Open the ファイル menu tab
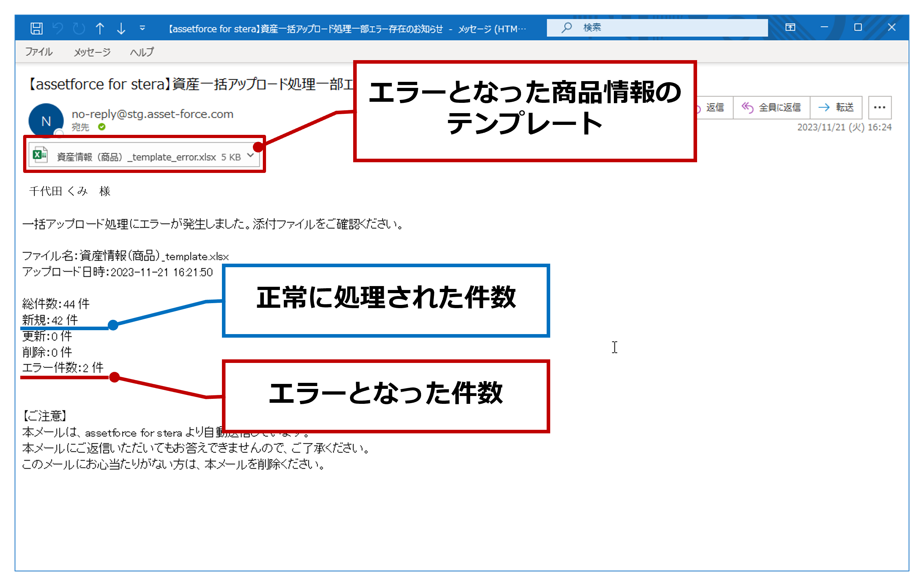The width and height of the screenshot is (924, 586). pyautogui.click(x=39, y=52)
